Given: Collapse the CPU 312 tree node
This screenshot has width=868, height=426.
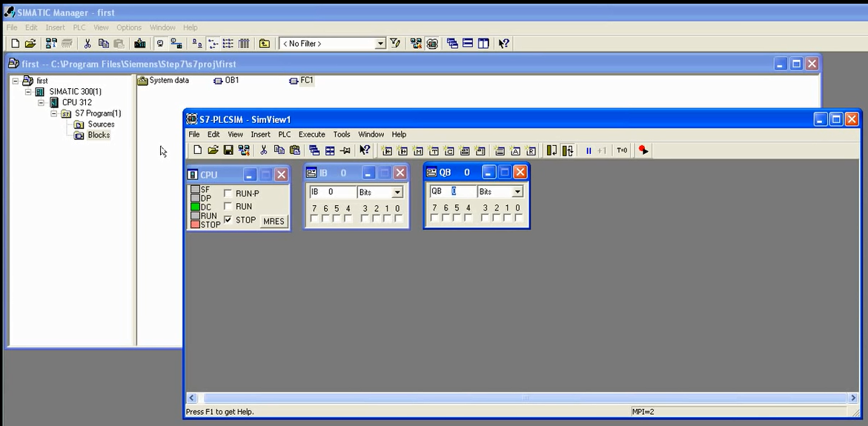Looking at the screenshot, I should 41,102.
